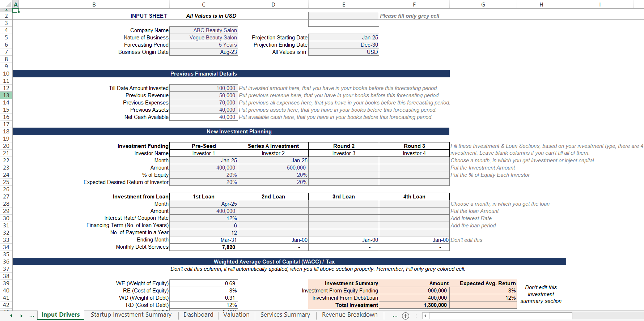This screenshot has height=321, width=644.
Task: Select column G header
Action: pyautogui.click(x=483, y=4)
